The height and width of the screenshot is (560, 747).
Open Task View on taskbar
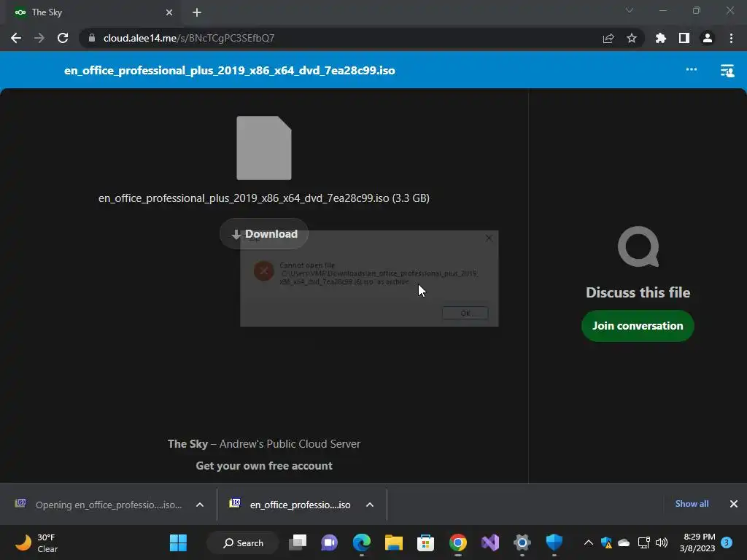point(298,542)
